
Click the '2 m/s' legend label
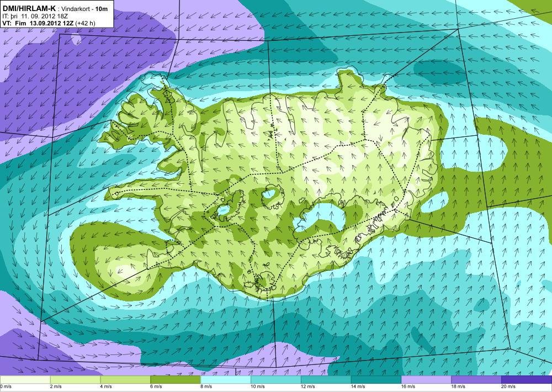tap(56, 386)
